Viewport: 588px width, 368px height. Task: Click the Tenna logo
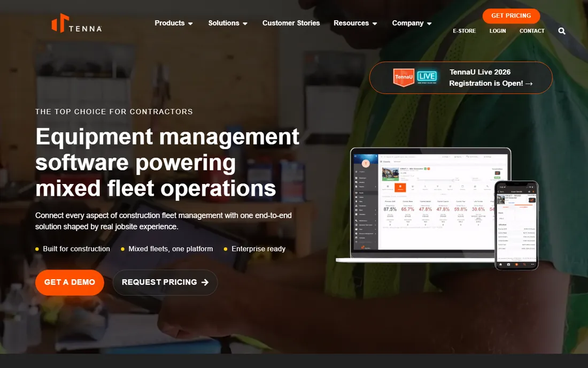pyautogui.click(x=77, y=23)
